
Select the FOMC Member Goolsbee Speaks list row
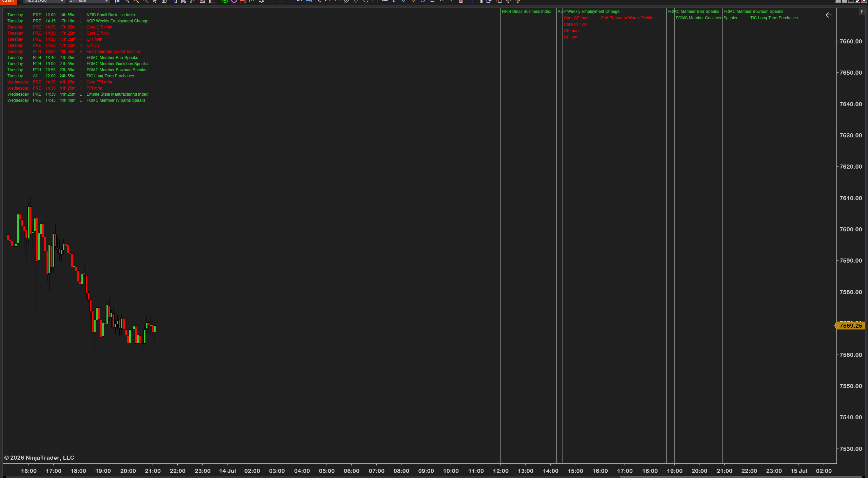[77, 64]
